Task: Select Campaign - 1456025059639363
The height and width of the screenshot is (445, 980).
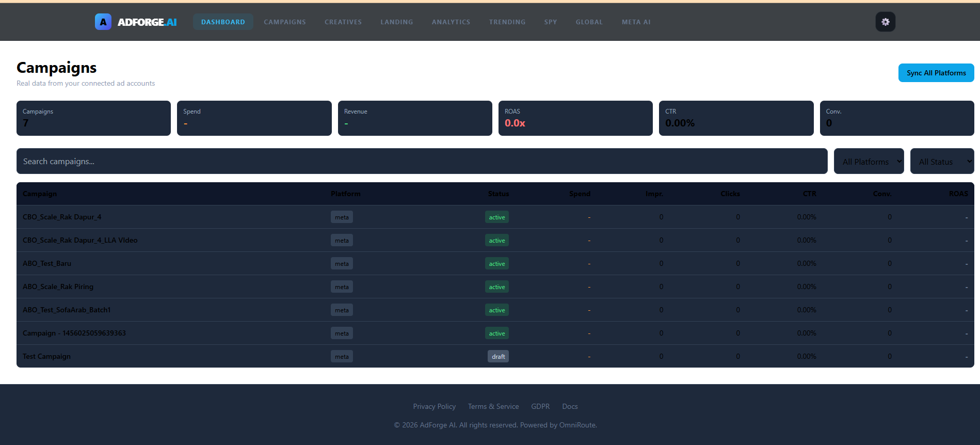Action: point(74,333)
